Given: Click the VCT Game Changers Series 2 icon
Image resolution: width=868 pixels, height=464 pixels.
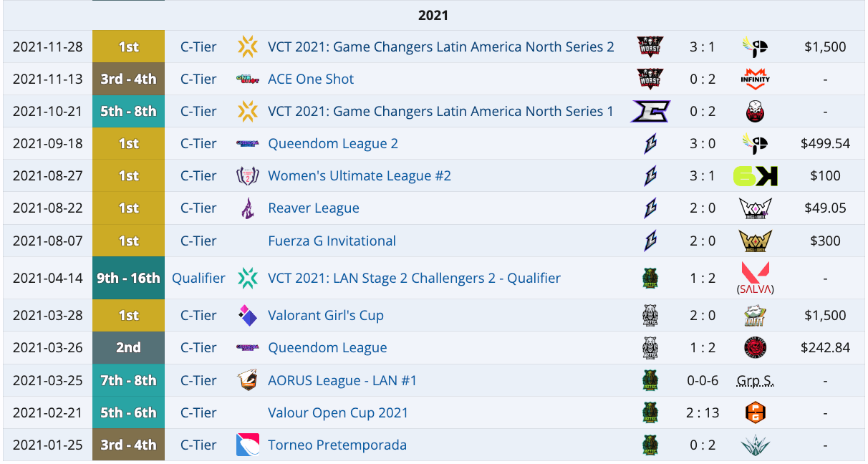Looking at the screenshot, I should 247,47.
